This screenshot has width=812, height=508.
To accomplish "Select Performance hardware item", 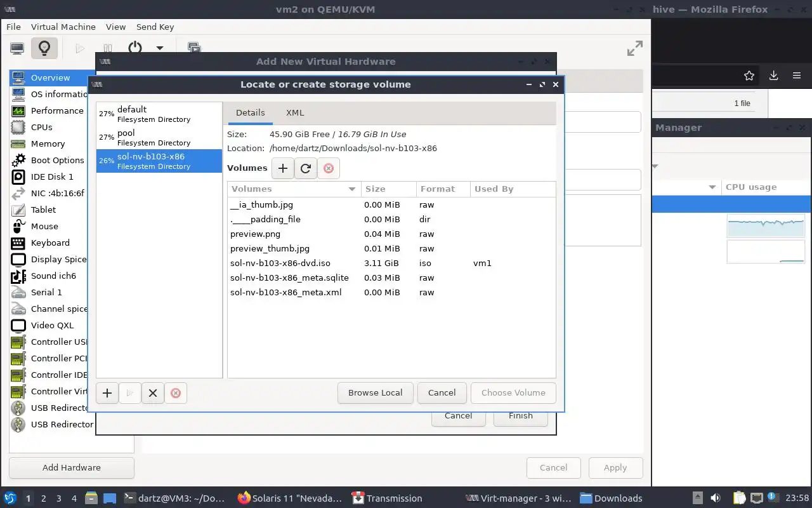I will coord(49,110).
